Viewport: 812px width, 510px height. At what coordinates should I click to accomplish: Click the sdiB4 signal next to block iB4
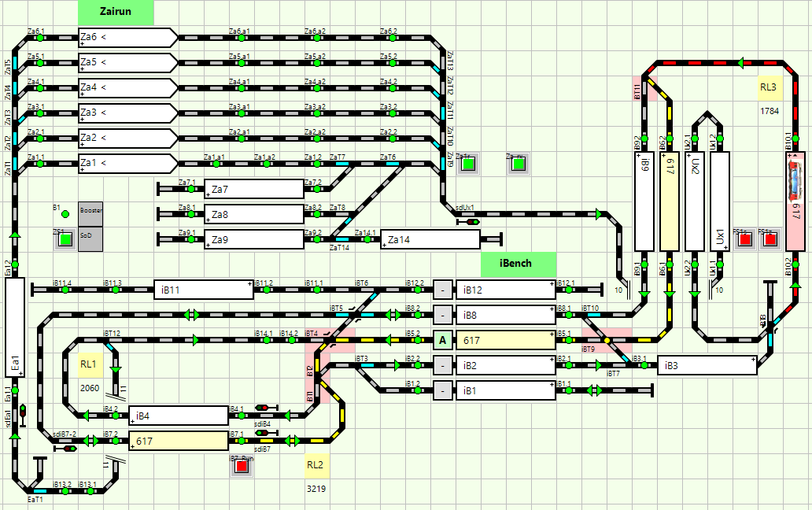(x=262, y=408)
